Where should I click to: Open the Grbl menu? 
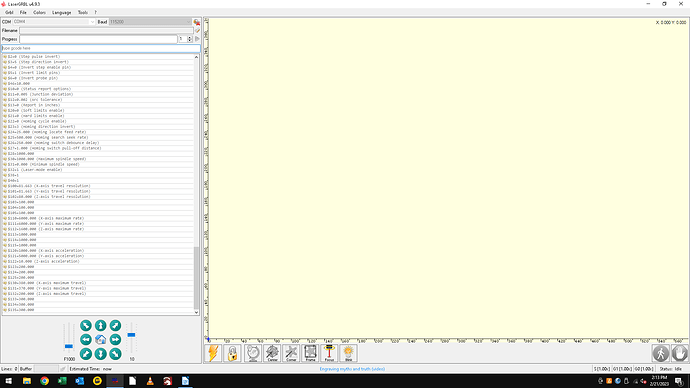click(9, 12)
